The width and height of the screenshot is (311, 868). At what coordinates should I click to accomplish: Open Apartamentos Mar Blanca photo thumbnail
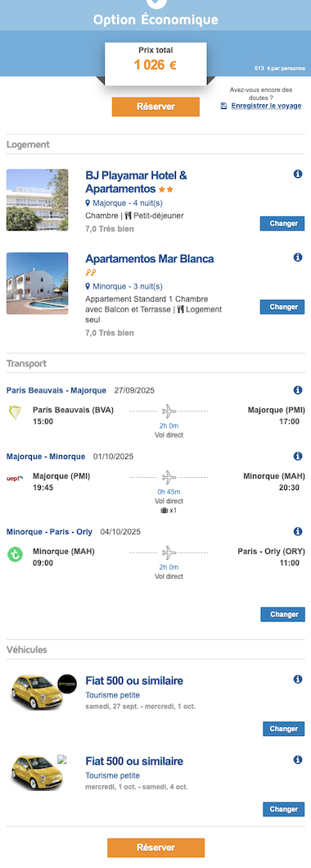coord(37,284)
